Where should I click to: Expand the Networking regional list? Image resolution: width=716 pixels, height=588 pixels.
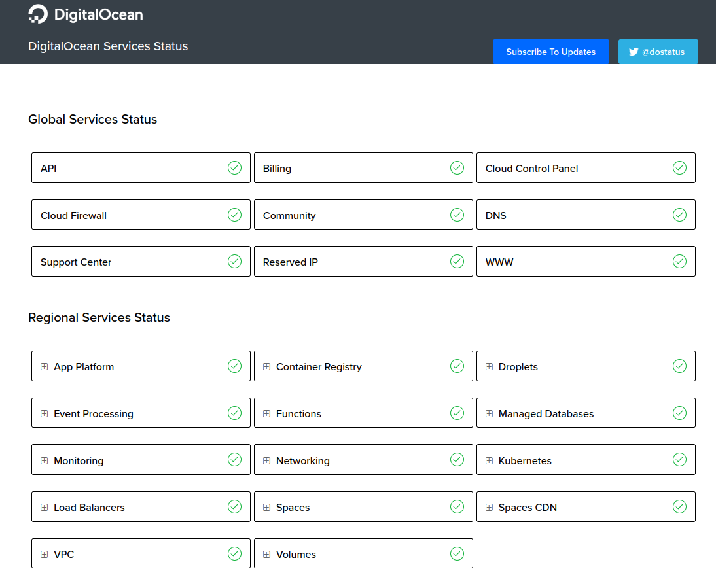[x=266, y=460]
